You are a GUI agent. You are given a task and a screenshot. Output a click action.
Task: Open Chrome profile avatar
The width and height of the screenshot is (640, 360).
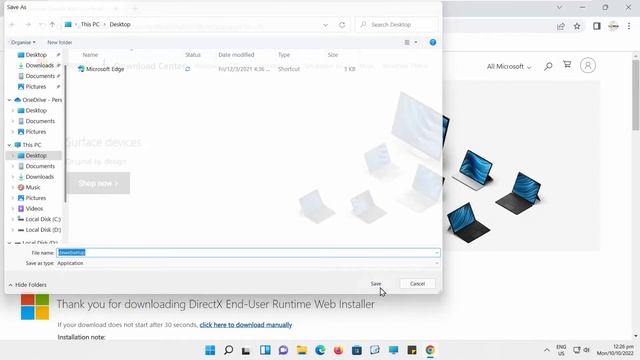613,26
